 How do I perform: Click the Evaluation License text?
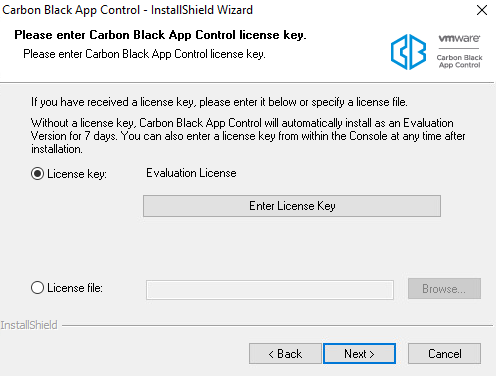(191, 173)
